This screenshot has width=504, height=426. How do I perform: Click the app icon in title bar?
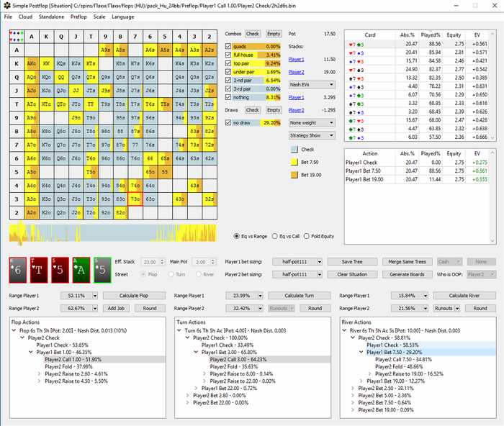pyautogui.click(x=6, y=6)
